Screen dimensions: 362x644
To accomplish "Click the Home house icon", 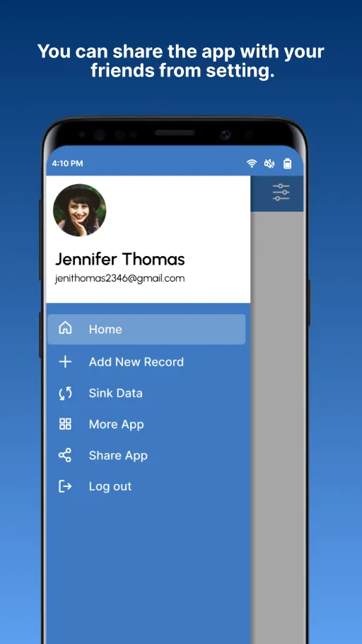I will 65,328.
